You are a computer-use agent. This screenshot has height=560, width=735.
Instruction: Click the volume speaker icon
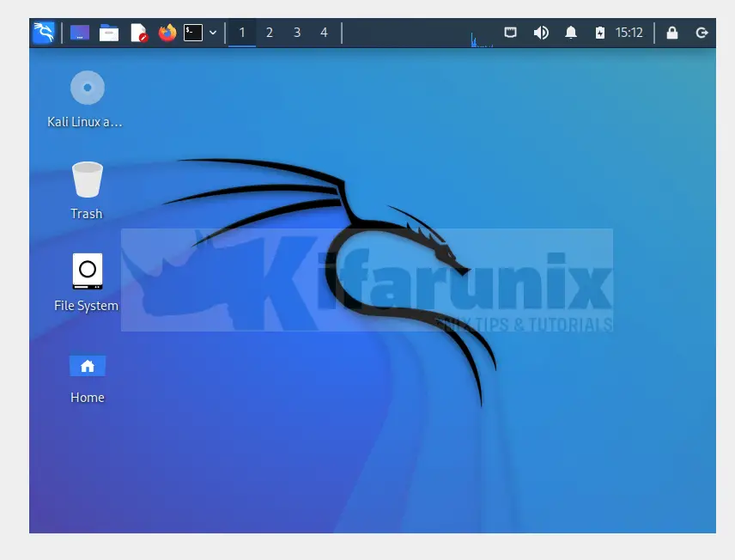541,33
